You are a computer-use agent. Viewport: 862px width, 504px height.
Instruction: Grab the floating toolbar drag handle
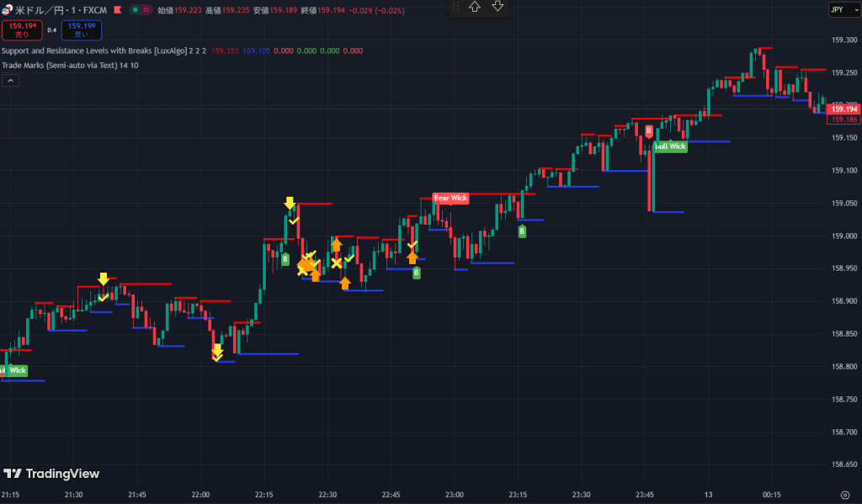455,7
